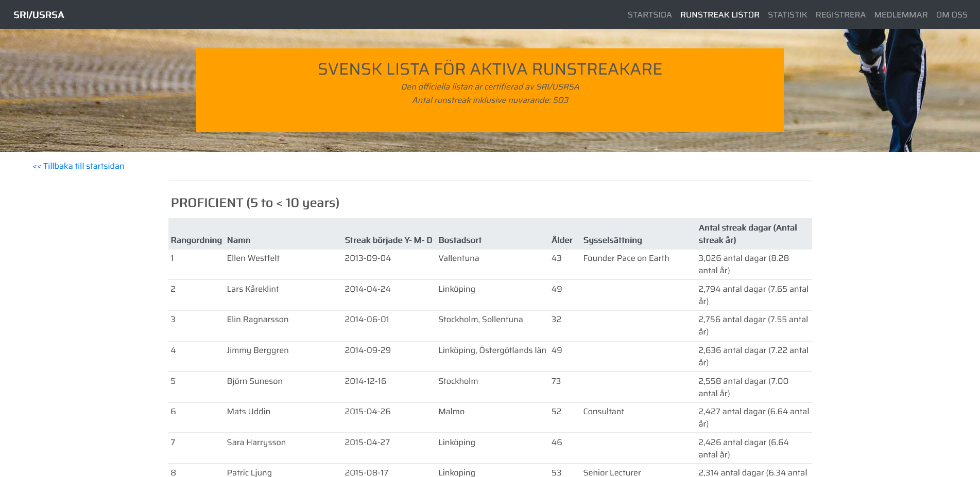Image resolution: width=980 pixels, height=477 pixels.
Task: Click '2,756 antal dagar' cell
Action: point(753,325)
